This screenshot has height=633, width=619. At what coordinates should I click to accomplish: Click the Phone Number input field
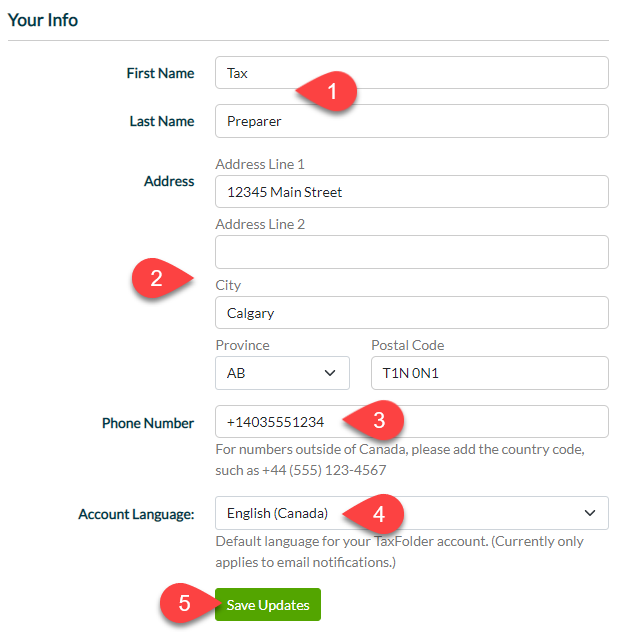(x=412, y=422)
